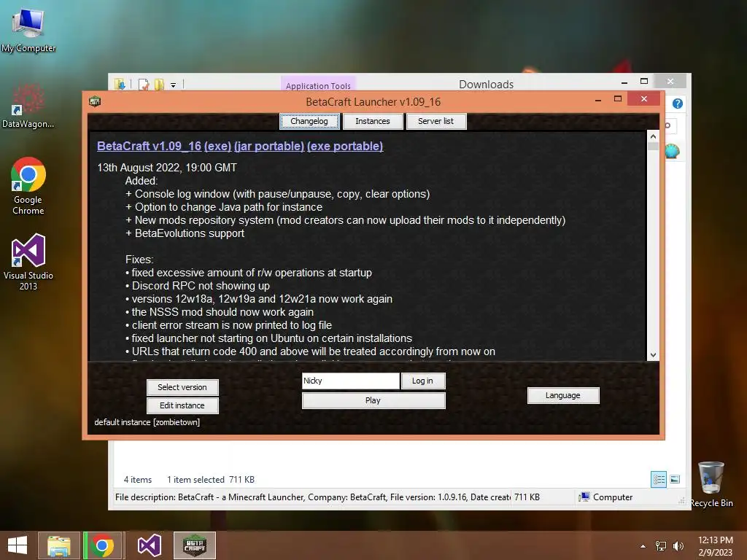
Task: Click '1 item selected 711 KB' status text
Action: pos(211,480)
